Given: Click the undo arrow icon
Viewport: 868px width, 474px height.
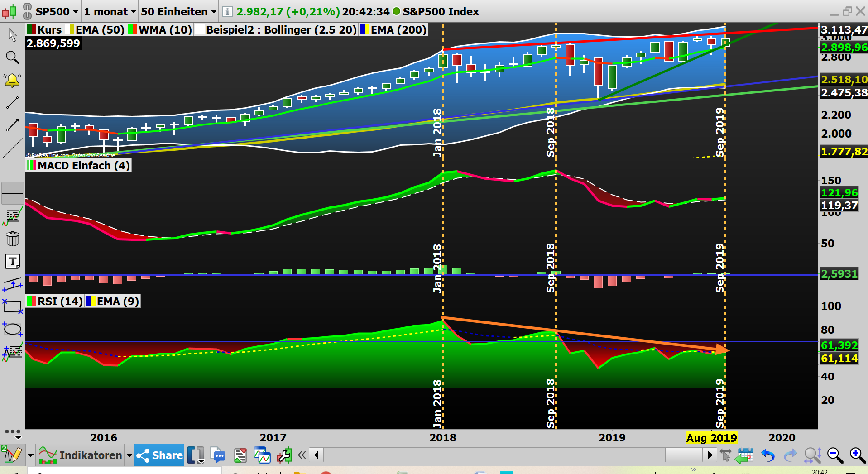Looking at the screenshot, I should pos(768,455).
